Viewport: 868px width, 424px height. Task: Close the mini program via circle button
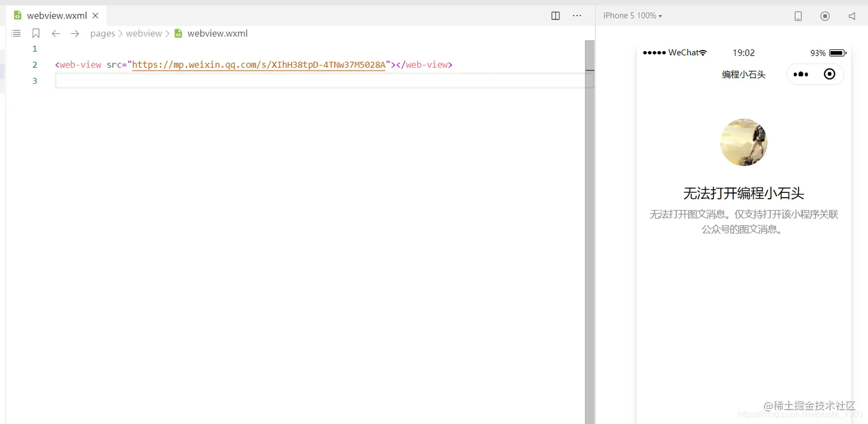click(x=829, y=74)
